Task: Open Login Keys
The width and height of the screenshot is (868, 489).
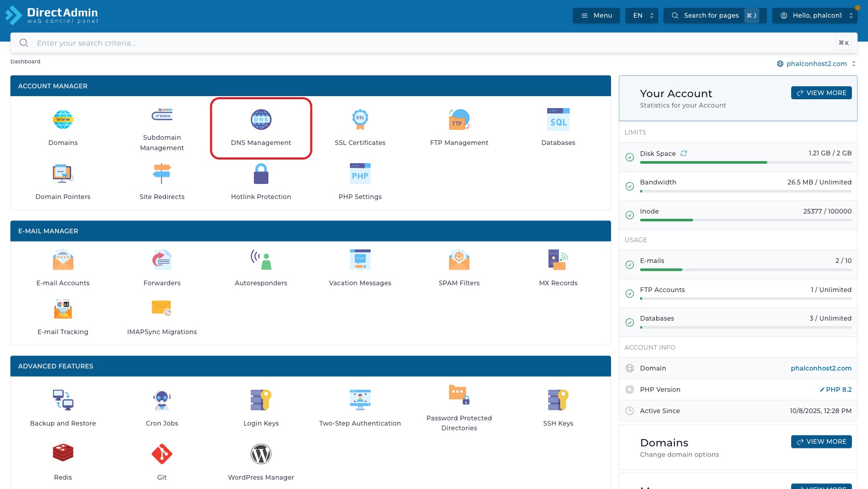Action: click(x=261, y=408)
